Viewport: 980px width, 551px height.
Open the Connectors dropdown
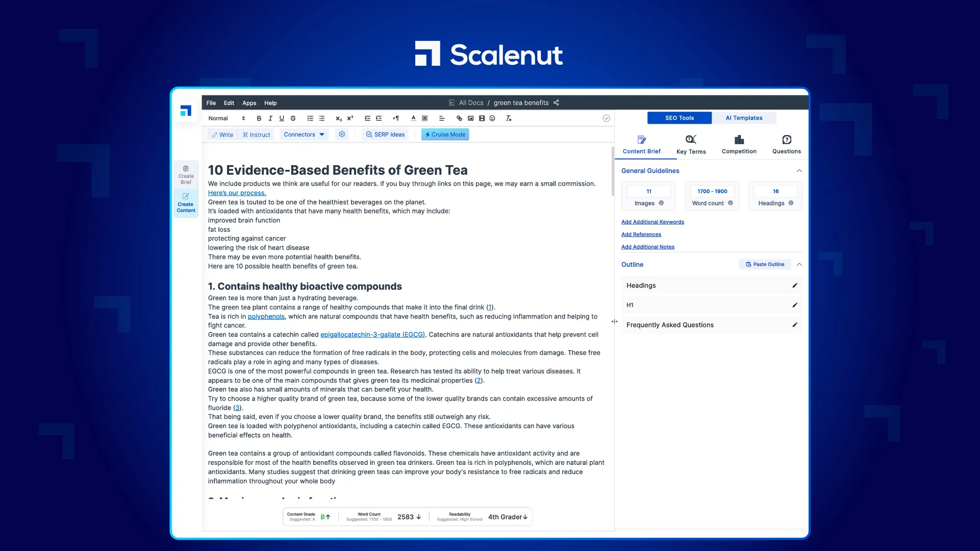coord(304,135)
